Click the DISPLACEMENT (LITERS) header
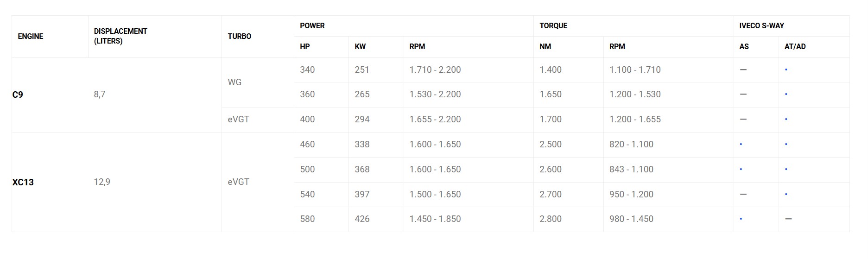868x259 pixels. click(x=120, y=36)
